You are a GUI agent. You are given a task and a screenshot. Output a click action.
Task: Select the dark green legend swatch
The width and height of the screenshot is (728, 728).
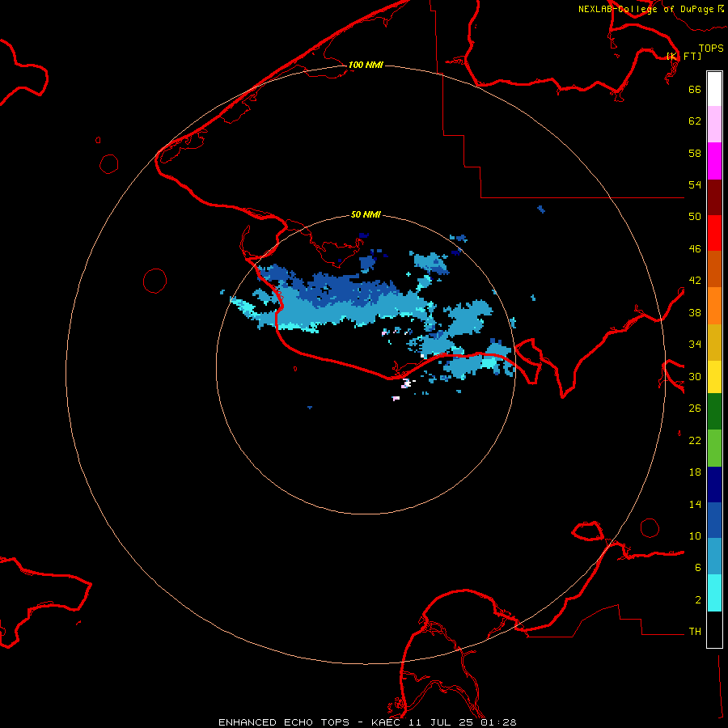point(714,412)
